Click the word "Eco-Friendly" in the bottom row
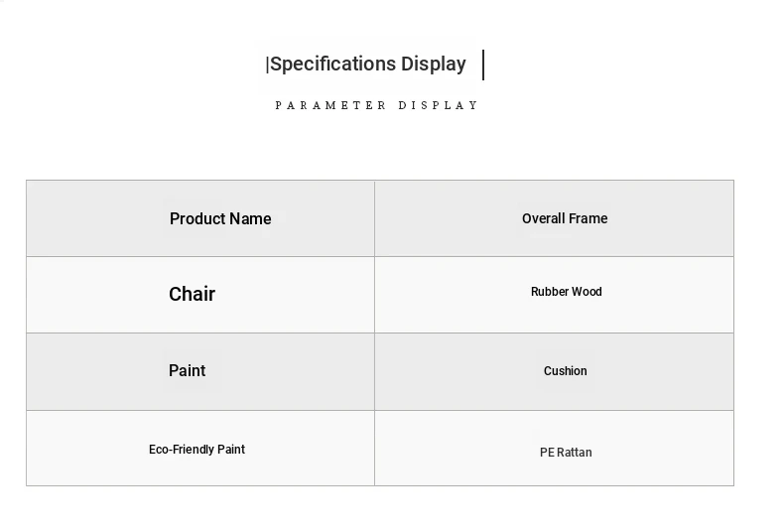 pyautogui.click(x=182, y=450)
